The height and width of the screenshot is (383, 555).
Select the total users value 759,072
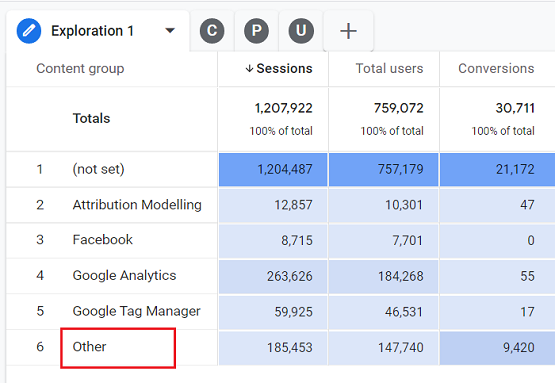(x=399, y=108)
